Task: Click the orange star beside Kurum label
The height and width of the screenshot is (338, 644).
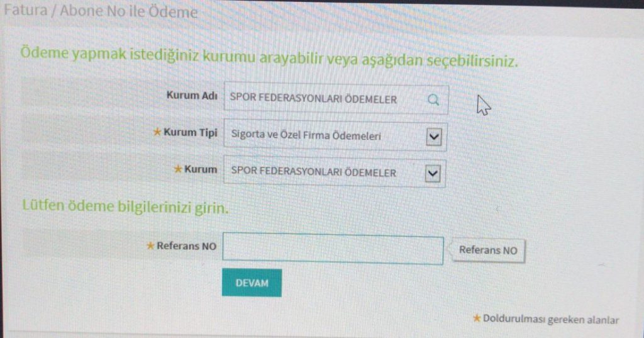Action: point(177,169)
